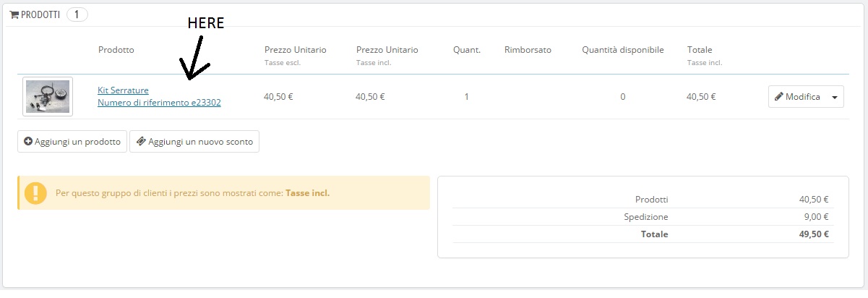Click the quantity value 1 in the Quant. column

[x=467, y=97]
